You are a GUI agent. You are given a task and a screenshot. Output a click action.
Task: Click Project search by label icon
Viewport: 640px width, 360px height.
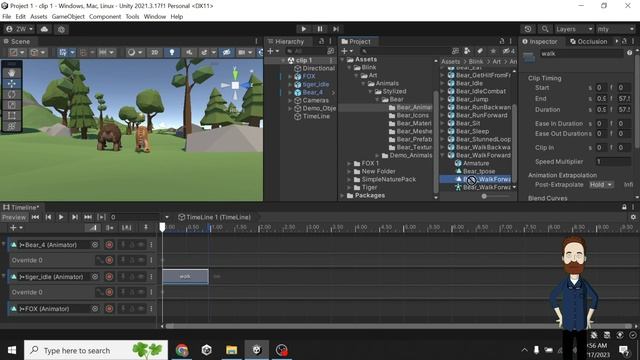click(x=480, y=51)
